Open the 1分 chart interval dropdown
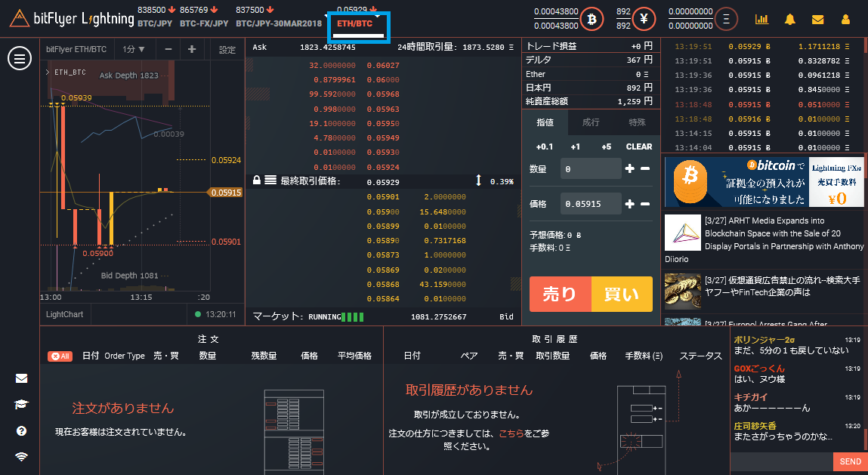 (x=134, y=49)
